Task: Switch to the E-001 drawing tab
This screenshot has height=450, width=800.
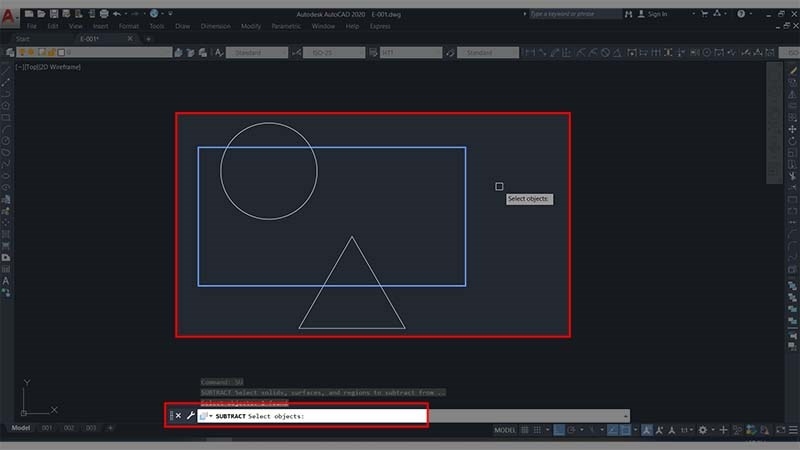Action: 89,39
